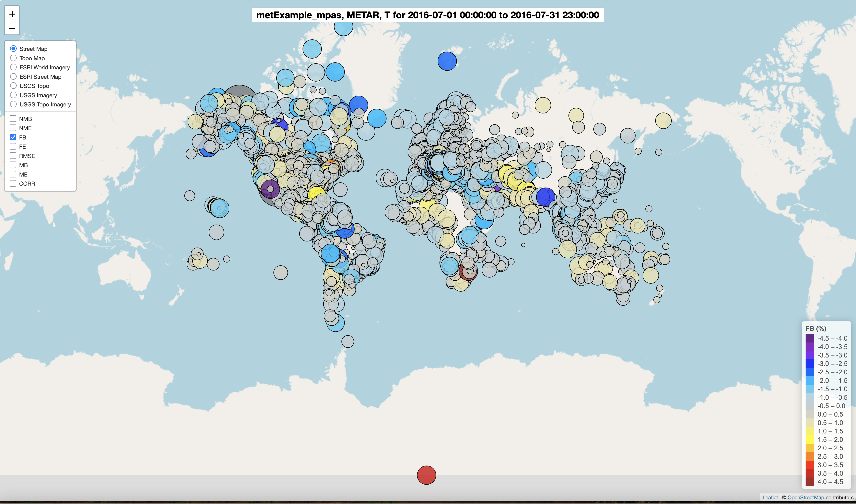The image size is (856, 504).
Task: Enable the NMB overlay checkbox
Action: [13, 119]
